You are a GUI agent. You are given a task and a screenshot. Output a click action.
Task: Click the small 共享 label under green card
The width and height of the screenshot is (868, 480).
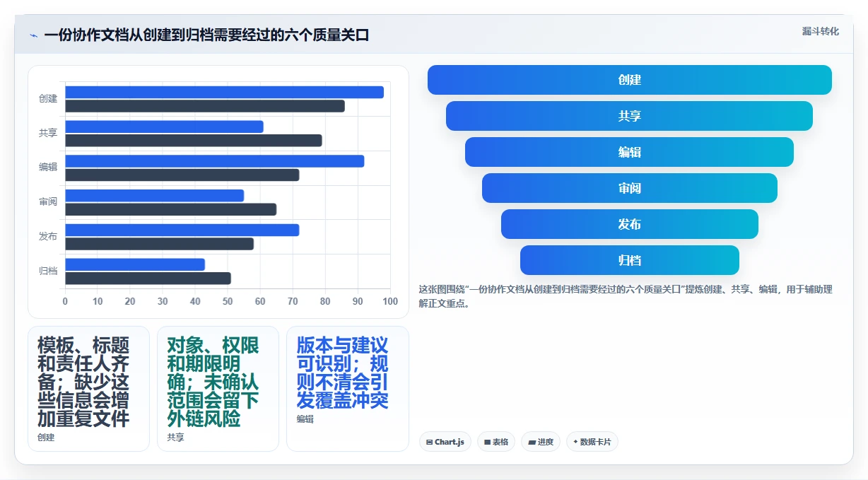click(175, 438)
